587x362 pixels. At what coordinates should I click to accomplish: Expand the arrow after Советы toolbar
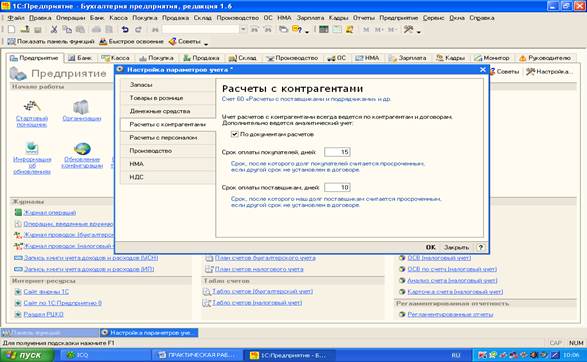point(206,43)
